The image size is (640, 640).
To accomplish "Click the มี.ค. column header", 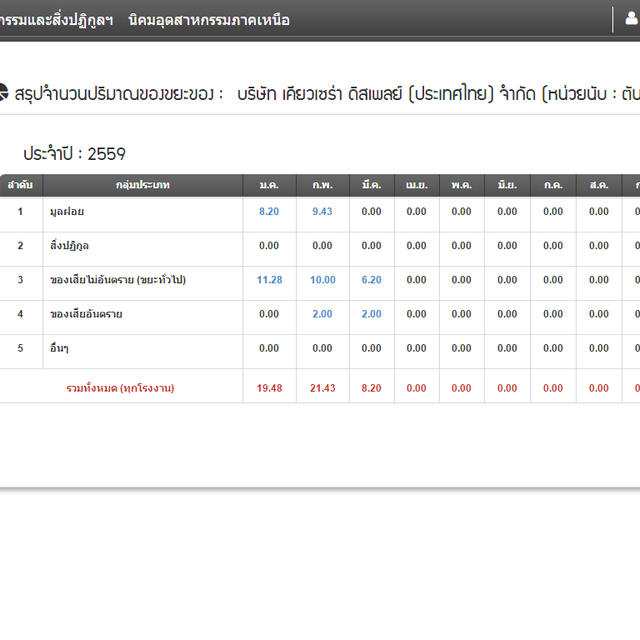I will click(x=372, y=185).
